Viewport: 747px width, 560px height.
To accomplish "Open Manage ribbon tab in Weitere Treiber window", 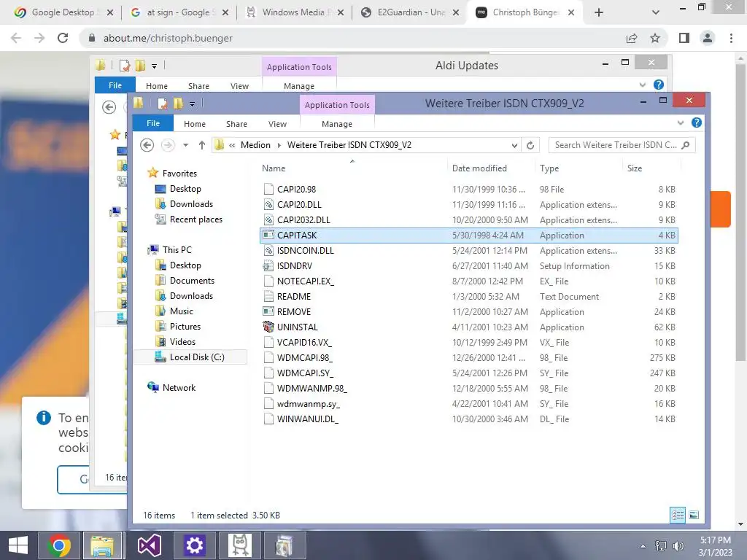I will [x=337, y=124].
